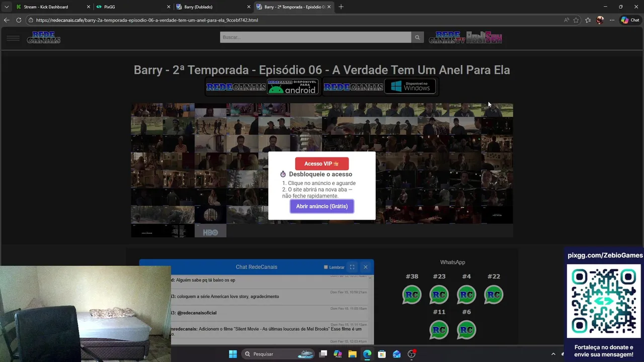Image resolution: width=644 pixels, height=362 pixels.
Task: Click the search magnifier button
Action: coord(417,37)
